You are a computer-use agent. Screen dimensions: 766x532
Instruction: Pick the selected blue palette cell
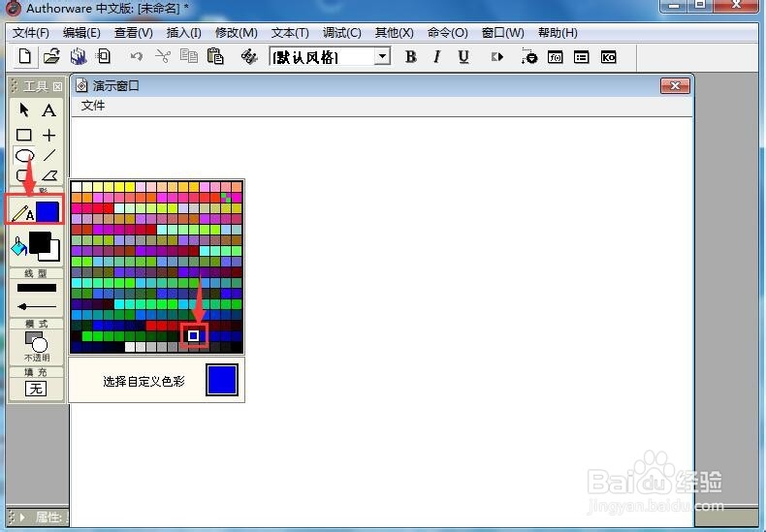pos(194,336)
